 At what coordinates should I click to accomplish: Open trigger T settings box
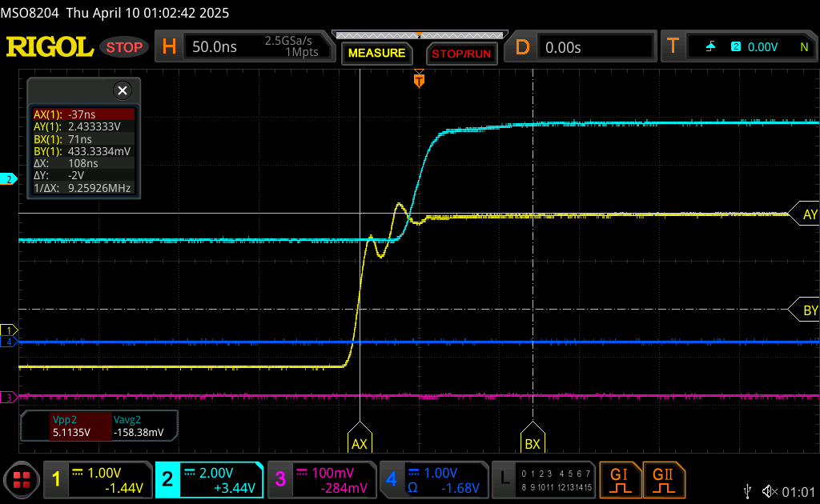pos(738,47)
